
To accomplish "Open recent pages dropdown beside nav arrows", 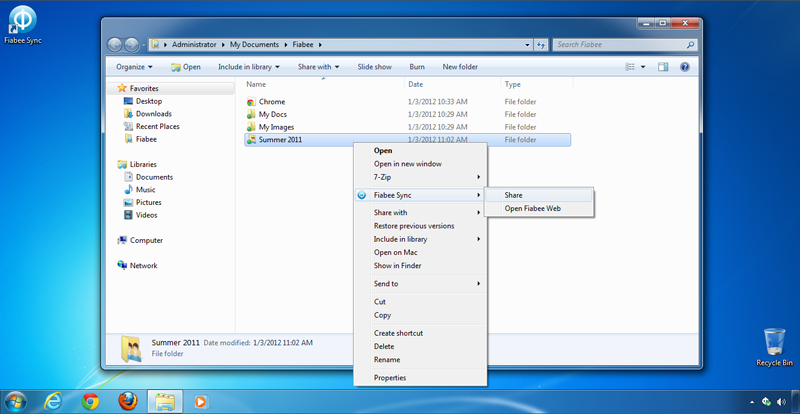I will tap(144, 45).
